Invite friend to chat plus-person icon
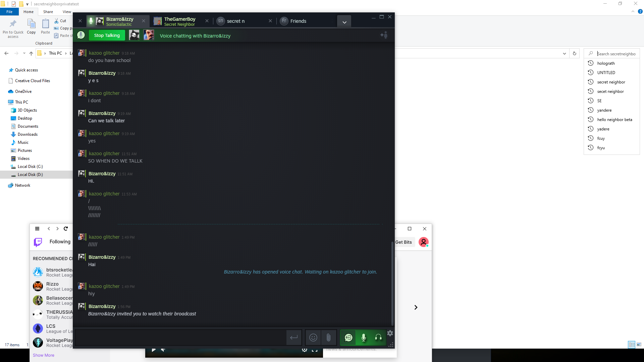Viewport: 644px width, 362px height. tap(384, 35)
